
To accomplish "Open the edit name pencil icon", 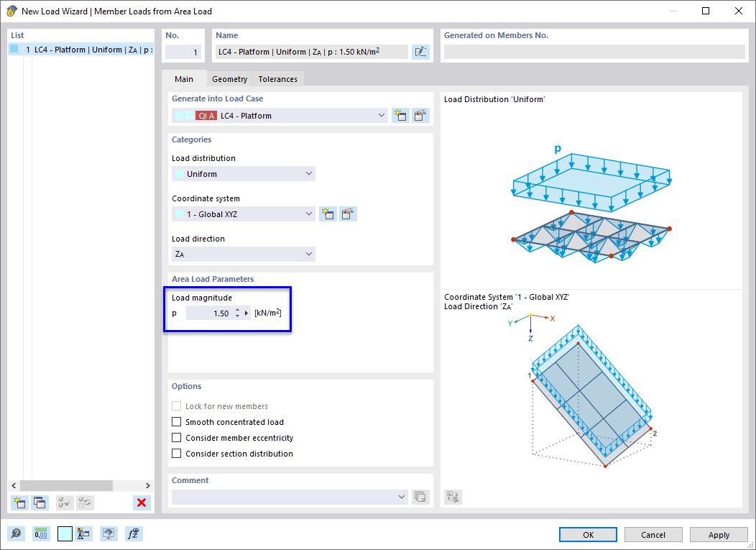I will tap(420, 51).
